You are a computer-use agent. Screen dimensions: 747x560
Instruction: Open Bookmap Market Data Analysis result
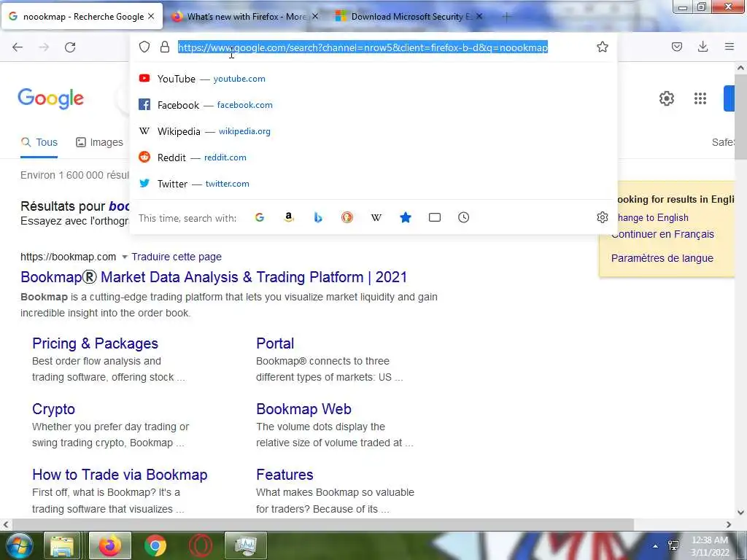tap(214, 277)
